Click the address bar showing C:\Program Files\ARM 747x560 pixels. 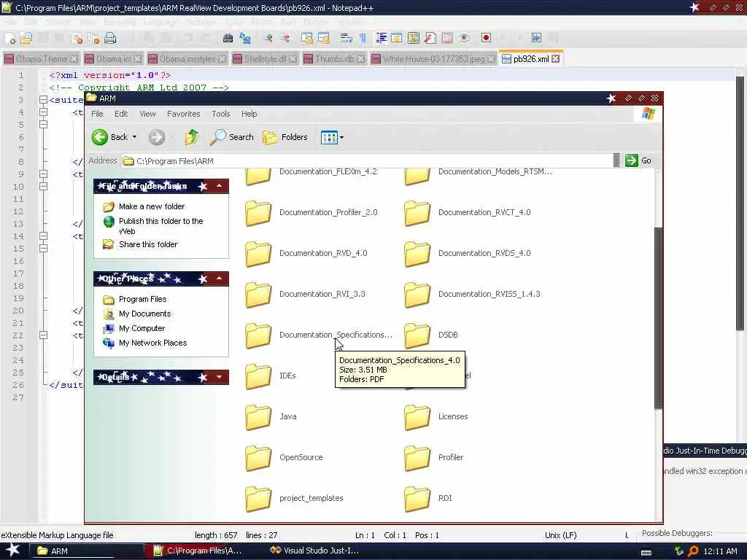(x=367, y=161)
